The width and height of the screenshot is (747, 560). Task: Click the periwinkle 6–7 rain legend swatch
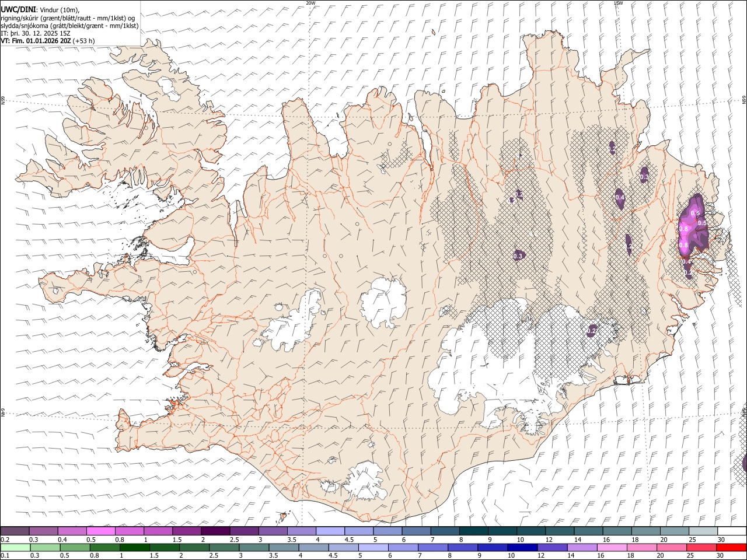pyautogui.click(x=403, y=547)
